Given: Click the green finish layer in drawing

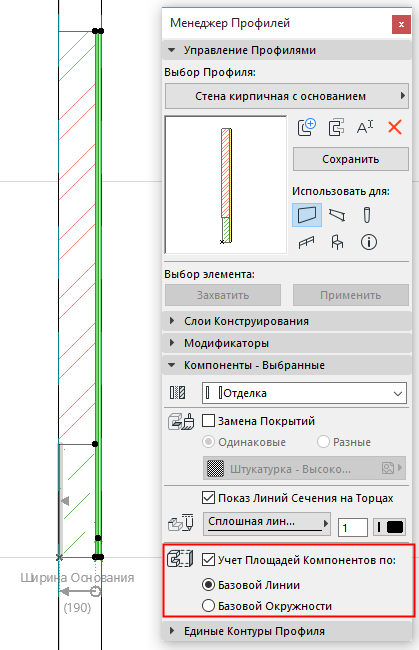Looking at the screenshot, I should tap(98, 293).
